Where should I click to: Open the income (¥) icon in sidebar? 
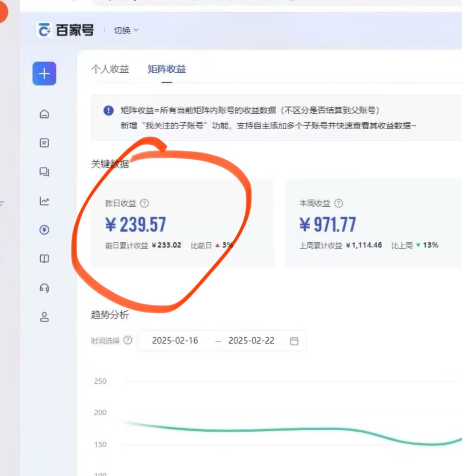click(x=44, y=230)
